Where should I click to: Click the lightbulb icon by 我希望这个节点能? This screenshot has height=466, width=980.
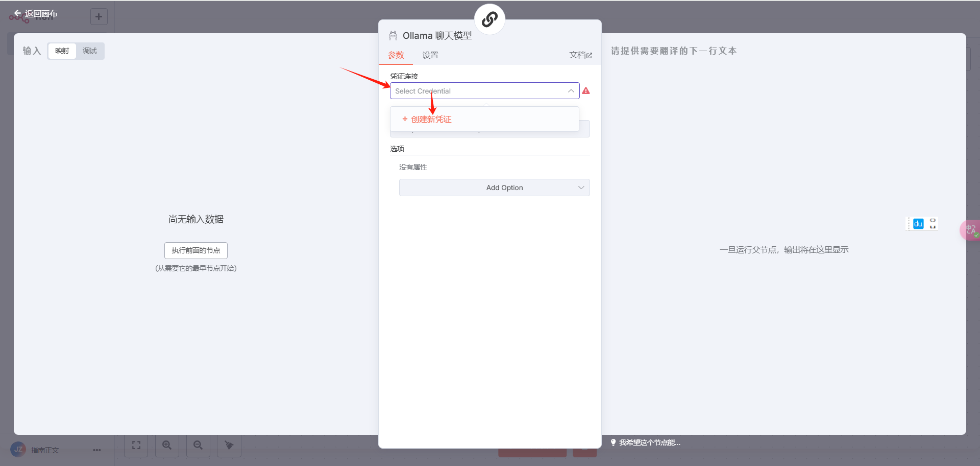(614, 442)
